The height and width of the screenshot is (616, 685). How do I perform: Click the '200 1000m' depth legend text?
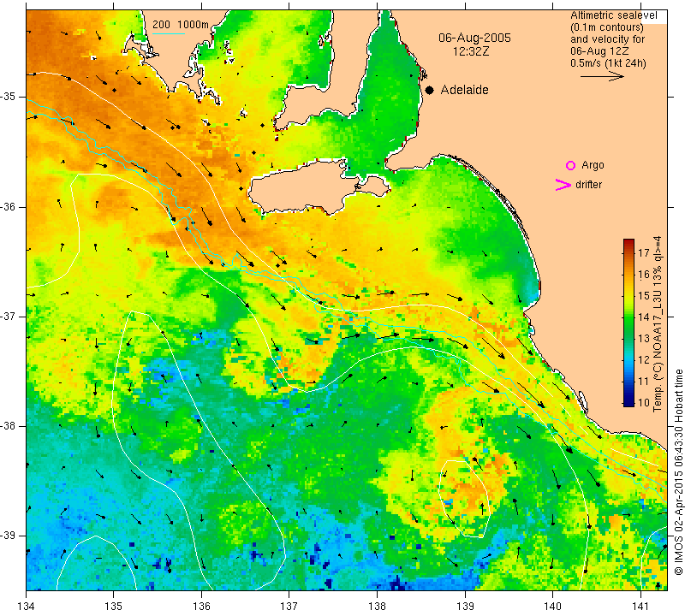pyautogui.click(x=181, y=25)
